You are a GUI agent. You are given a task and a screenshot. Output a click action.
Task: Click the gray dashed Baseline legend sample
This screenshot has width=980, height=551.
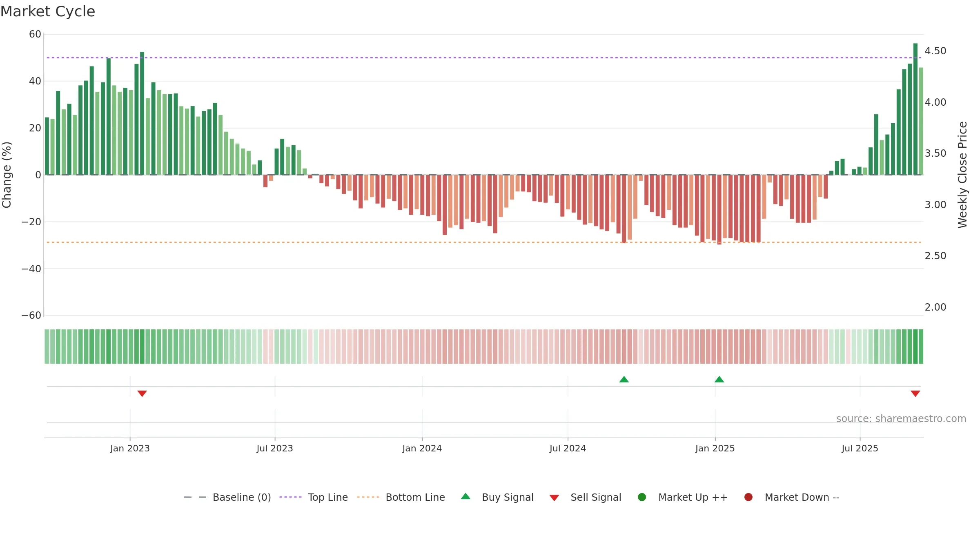click(x=195, y=497)
